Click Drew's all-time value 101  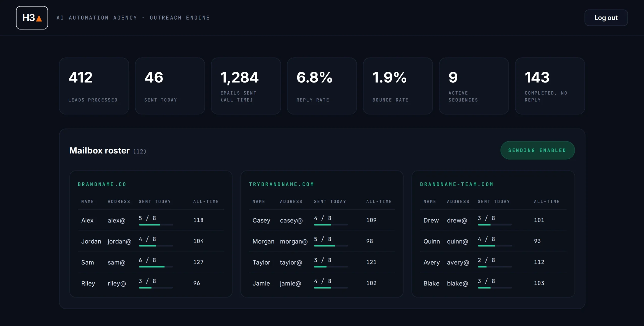click(x=539, y=220)
